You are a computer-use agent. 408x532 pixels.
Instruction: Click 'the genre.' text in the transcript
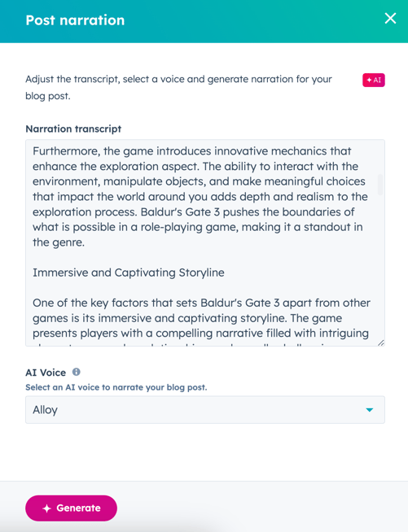59,242
